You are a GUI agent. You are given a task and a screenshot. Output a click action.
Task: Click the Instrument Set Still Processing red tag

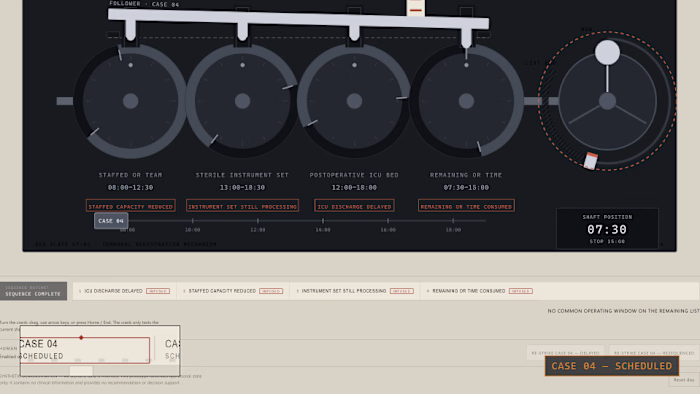(242, 206)
